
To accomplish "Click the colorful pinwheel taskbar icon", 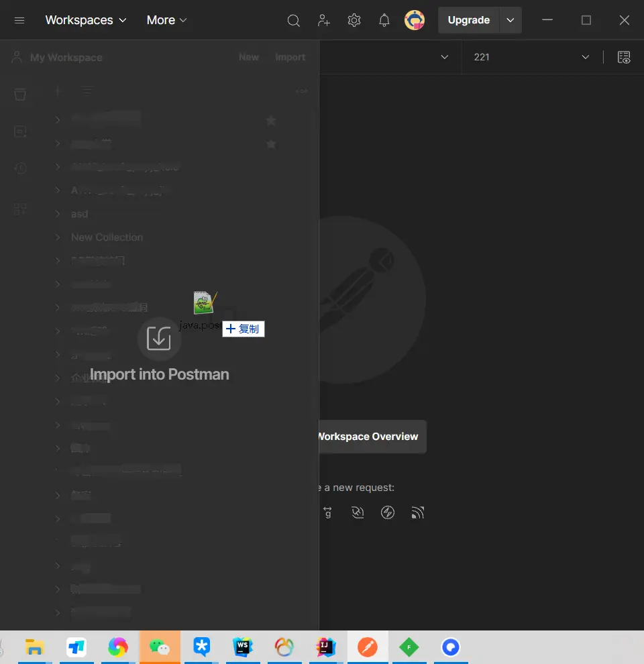I will tap(118, 647).
